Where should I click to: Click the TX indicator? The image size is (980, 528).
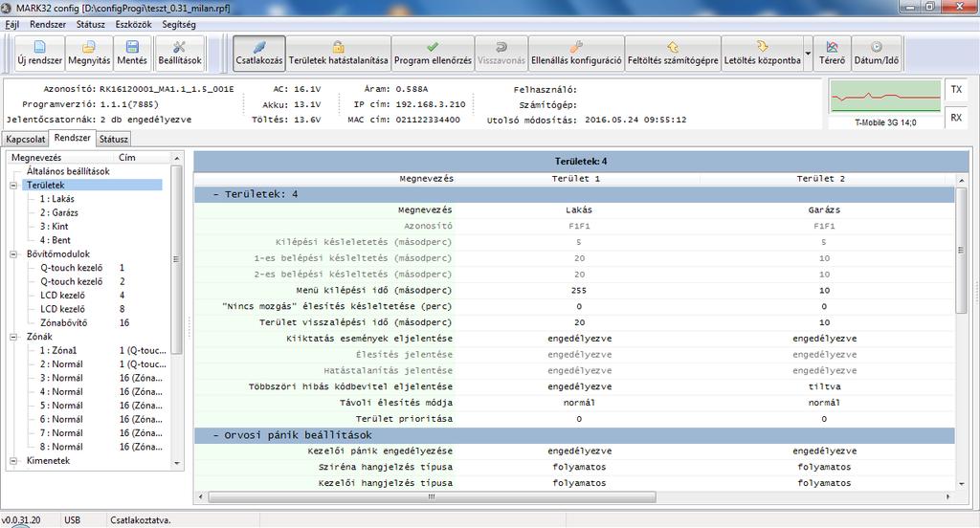(x=956, y=89)
